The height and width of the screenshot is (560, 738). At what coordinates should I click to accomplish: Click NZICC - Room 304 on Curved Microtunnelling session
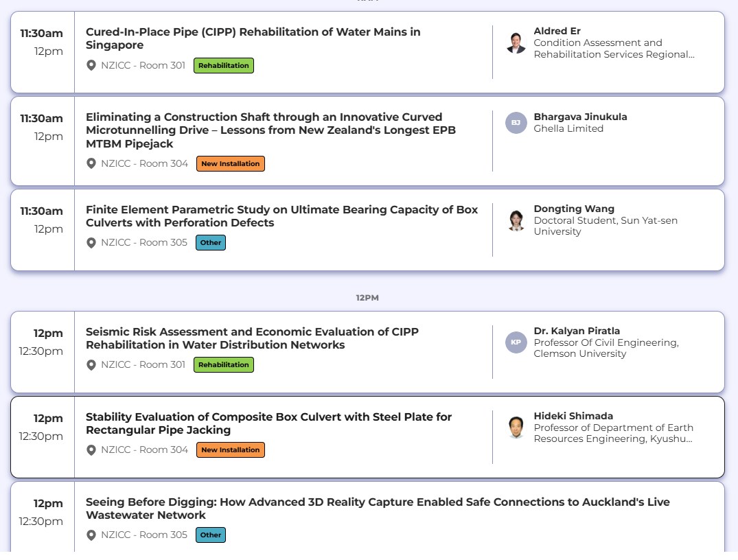point(144,163)
